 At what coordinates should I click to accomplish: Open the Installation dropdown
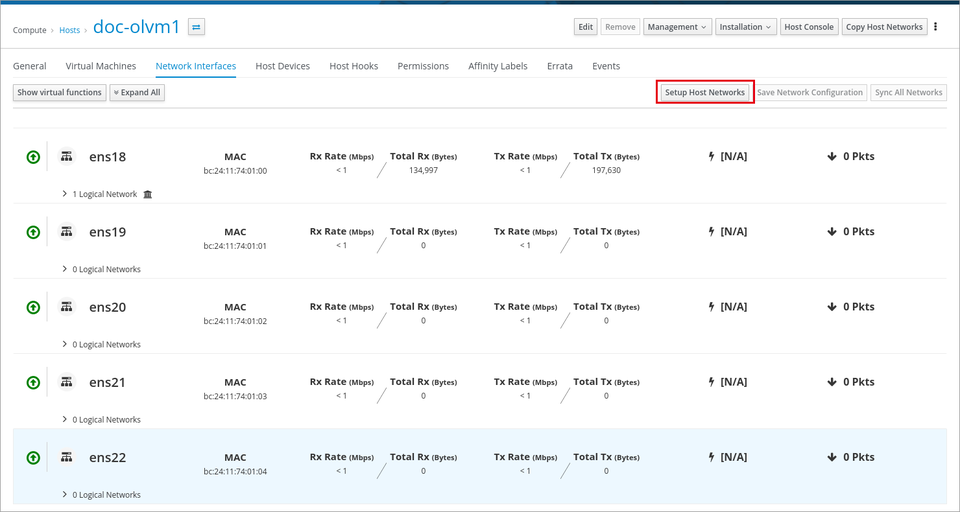pos(746,27)
